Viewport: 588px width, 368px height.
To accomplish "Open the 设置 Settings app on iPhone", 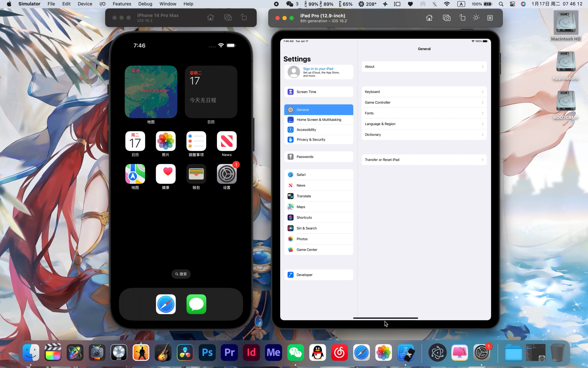I will (227, 174).
